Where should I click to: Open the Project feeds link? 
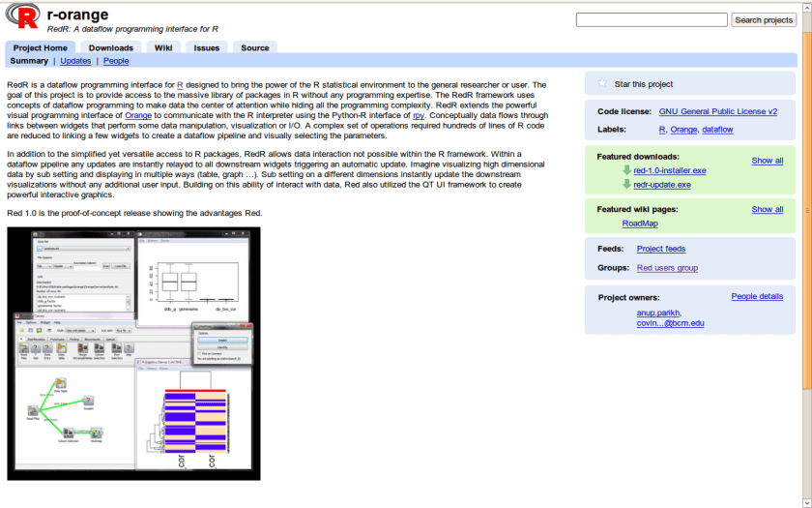pyautogui.click(x=661, y=249)
